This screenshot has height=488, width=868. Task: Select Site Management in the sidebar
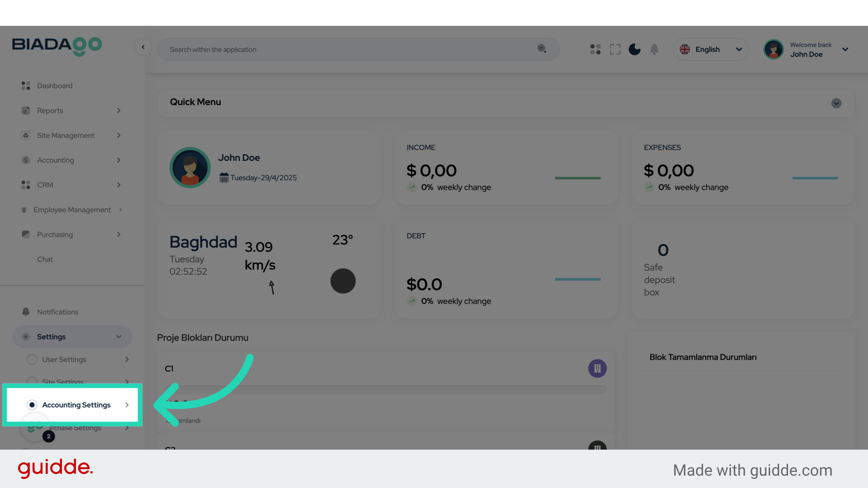tap(66, 135)
